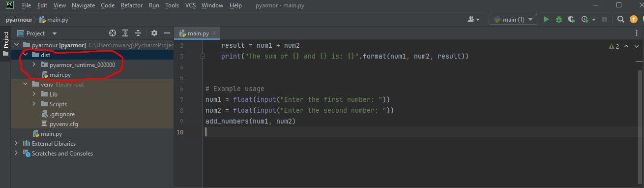Open the Help menu
This screenshot has width=644, height=188.
235,5
